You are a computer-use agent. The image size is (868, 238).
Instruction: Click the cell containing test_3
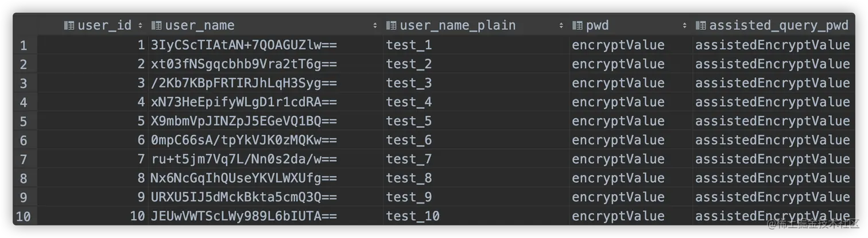click(x=409, y=83)
